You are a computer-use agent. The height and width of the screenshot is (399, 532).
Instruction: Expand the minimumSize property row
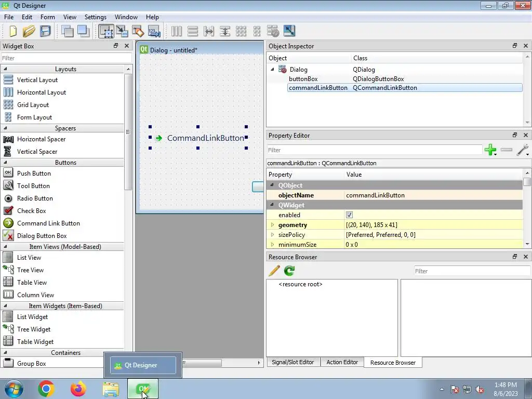272,244
